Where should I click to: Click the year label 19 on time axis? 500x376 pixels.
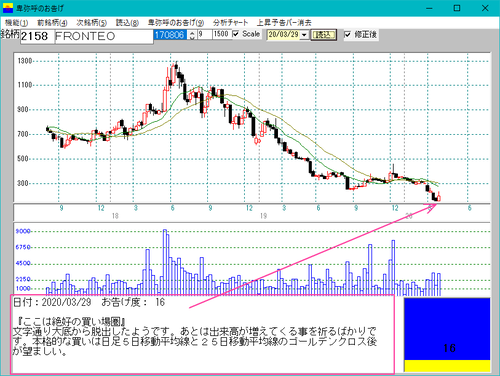click(263, 216)
